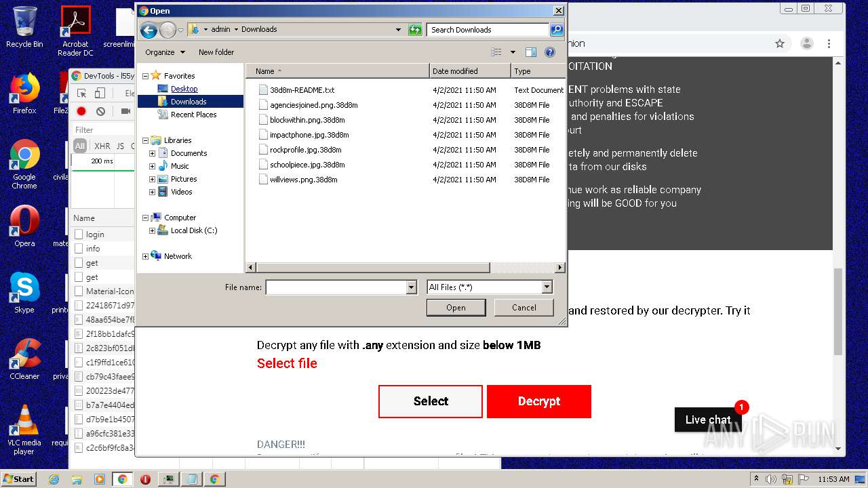Open Recycle Bin desktop icon
Viewport: 868px width, 488px height.
24,27
